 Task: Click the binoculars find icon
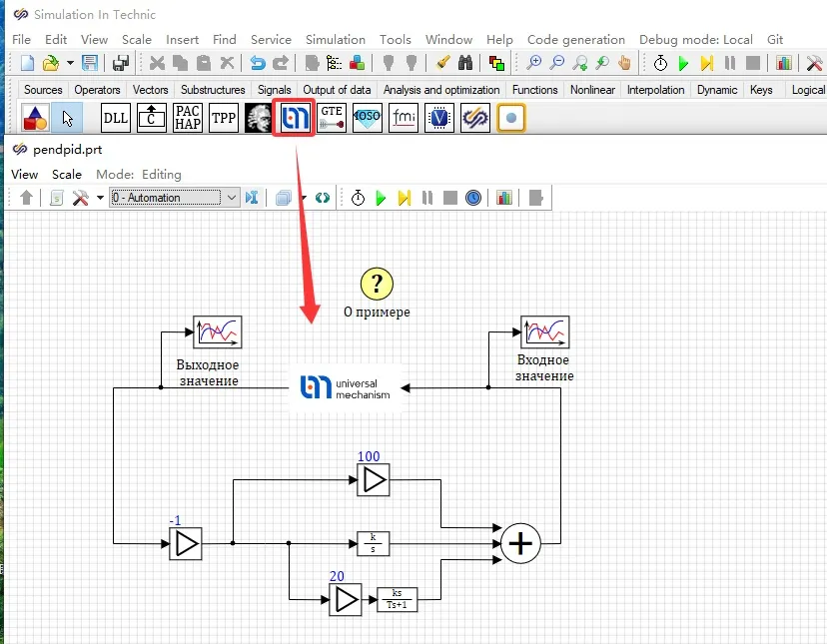click(464, 63)
